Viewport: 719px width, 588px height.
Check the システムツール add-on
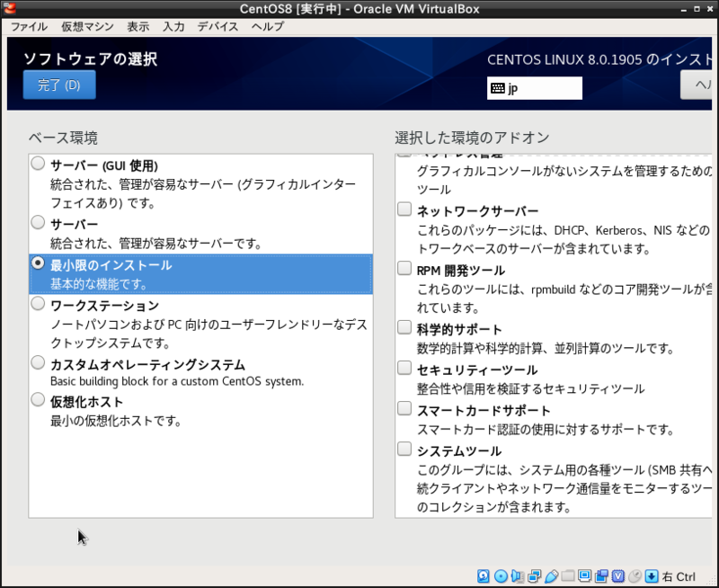[404, 449]
